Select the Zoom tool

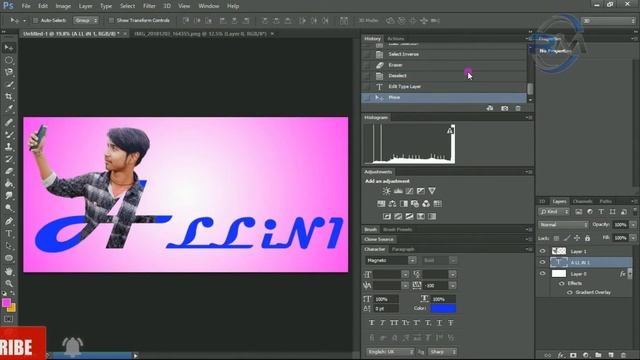[x=9, y=283]
